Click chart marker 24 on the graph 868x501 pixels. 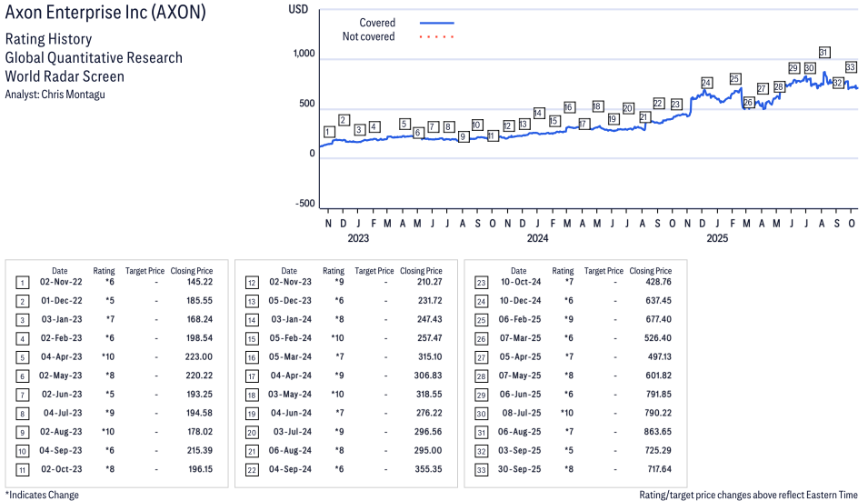click(706, 84)
